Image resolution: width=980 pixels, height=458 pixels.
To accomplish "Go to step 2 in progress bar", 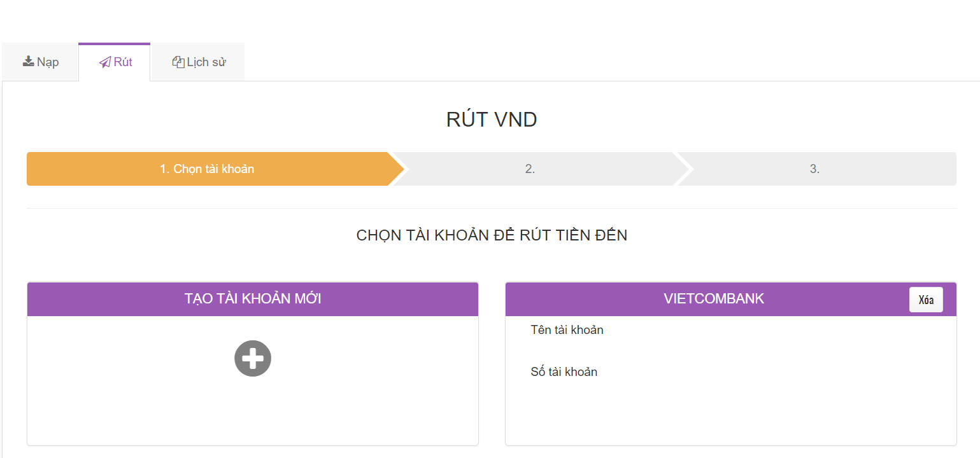I will 530,169.
